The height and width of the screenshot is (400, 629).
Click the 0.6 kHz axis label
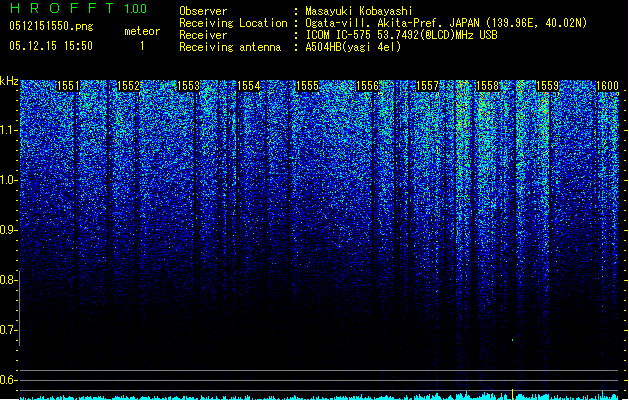tap(8, 380)
